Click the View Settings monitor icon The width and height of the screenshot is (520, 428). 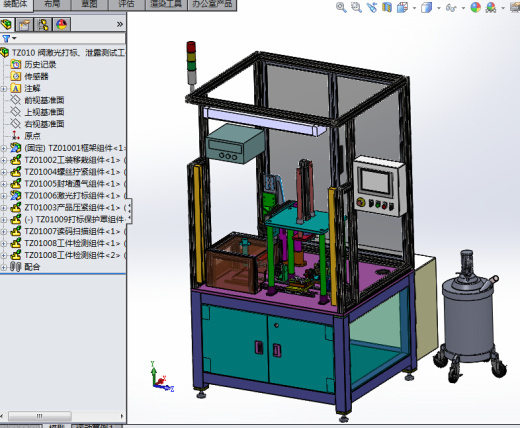click(515, 7)
